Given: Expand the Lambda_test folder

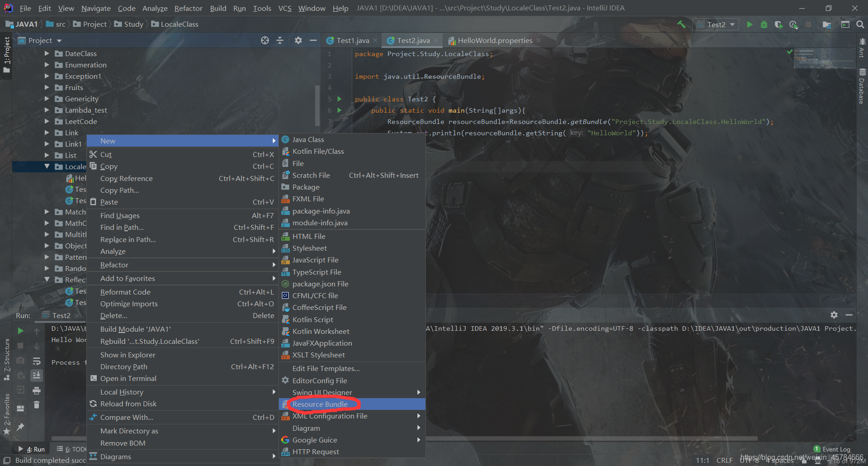Looking at the screenshot, I should (47, 110).
